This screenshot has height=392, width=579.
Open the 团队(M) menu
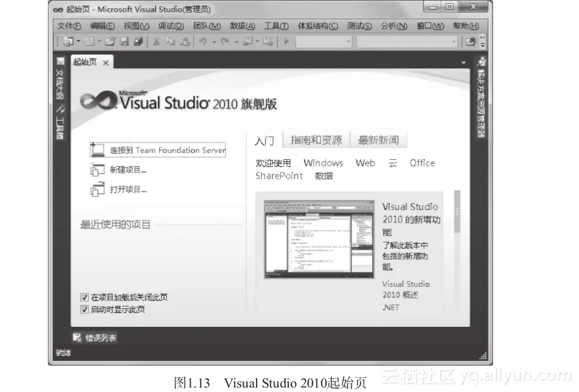pos(207,26)
